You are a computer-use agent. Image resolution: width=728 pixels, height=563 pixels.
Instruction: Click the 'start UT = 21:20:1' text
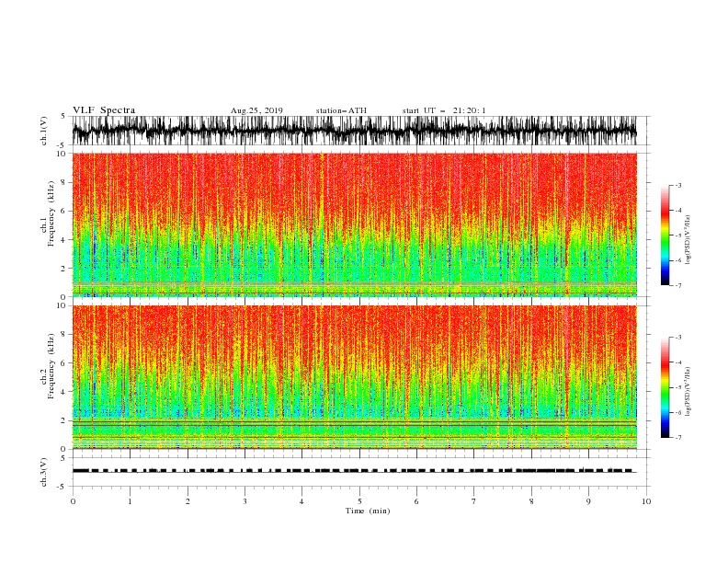click(443, 110)
